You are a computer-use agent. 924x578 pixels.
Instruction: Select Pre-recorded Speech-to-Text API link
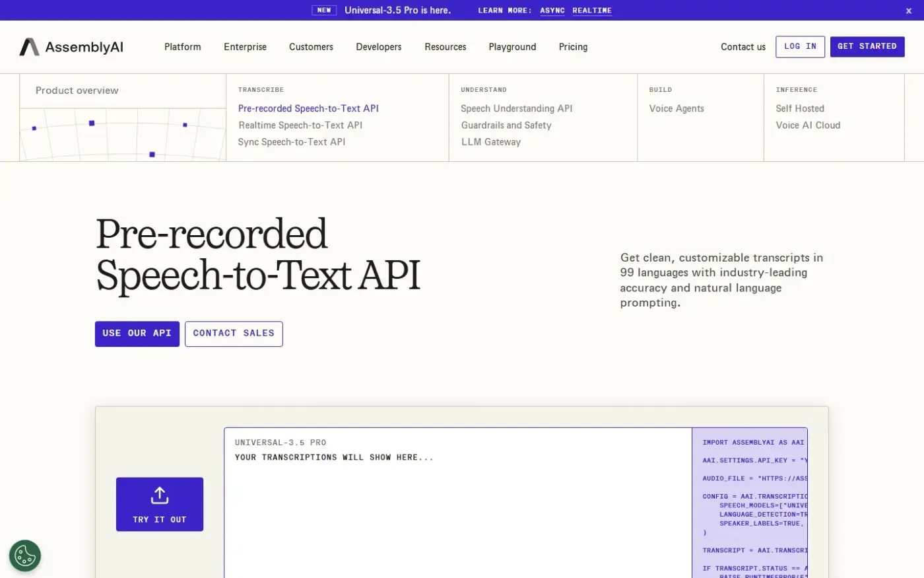308,108
